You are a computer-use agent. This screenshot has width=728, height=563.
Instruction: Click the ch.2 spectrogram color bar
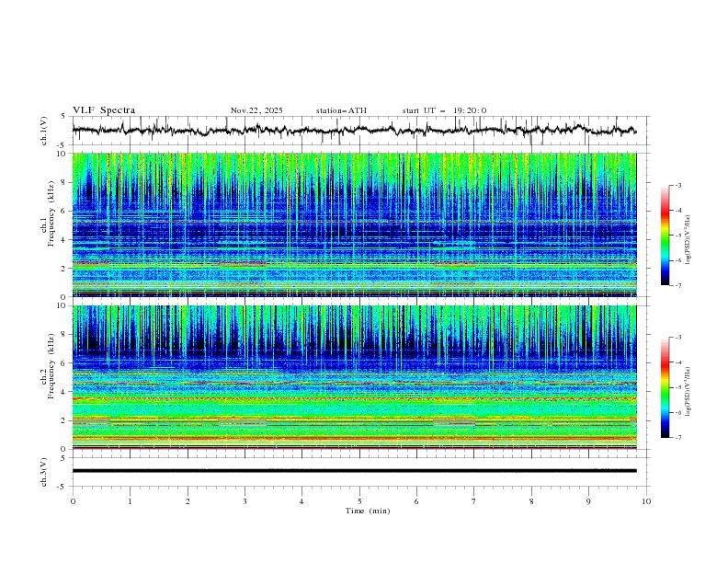pyautogui.click(x=665, y=387)
